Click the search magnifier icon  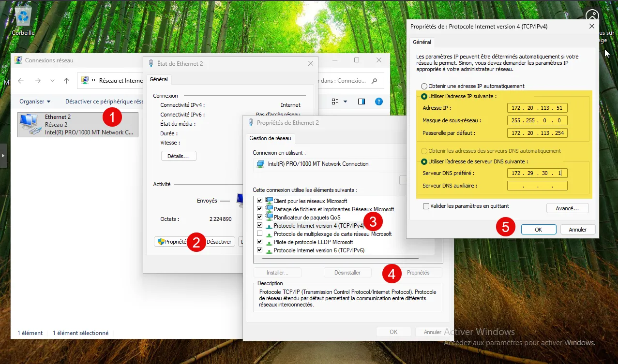374,81
